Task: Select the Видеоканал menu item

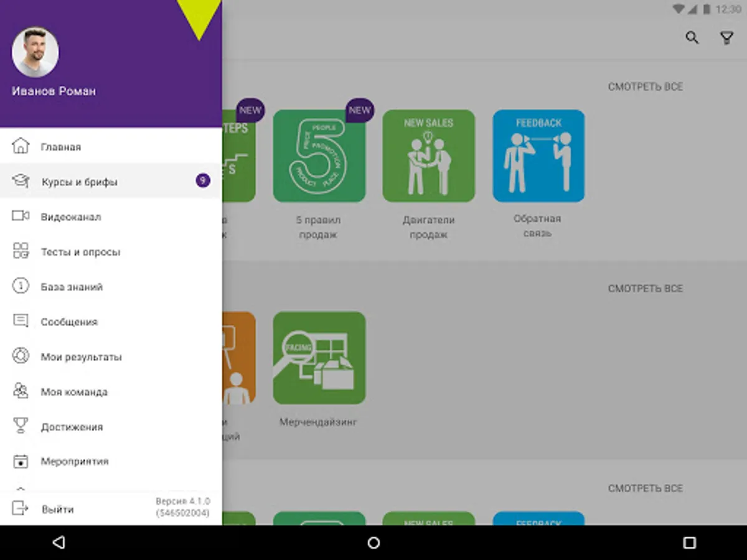Action: (111, 217)
